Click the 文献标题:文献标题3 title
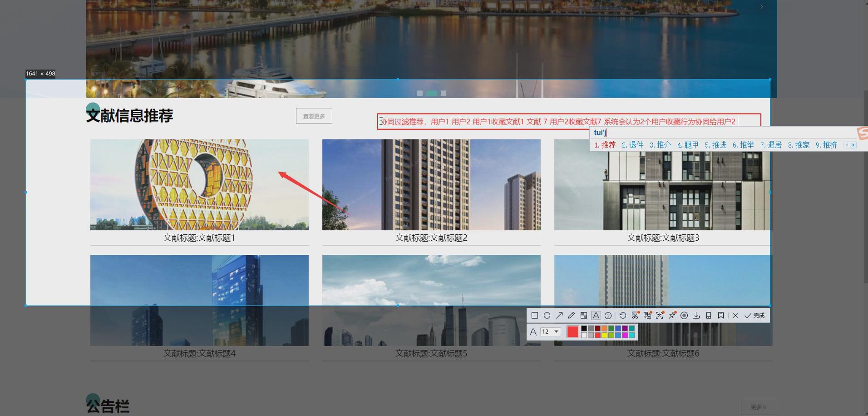 (x=663, y=238)
